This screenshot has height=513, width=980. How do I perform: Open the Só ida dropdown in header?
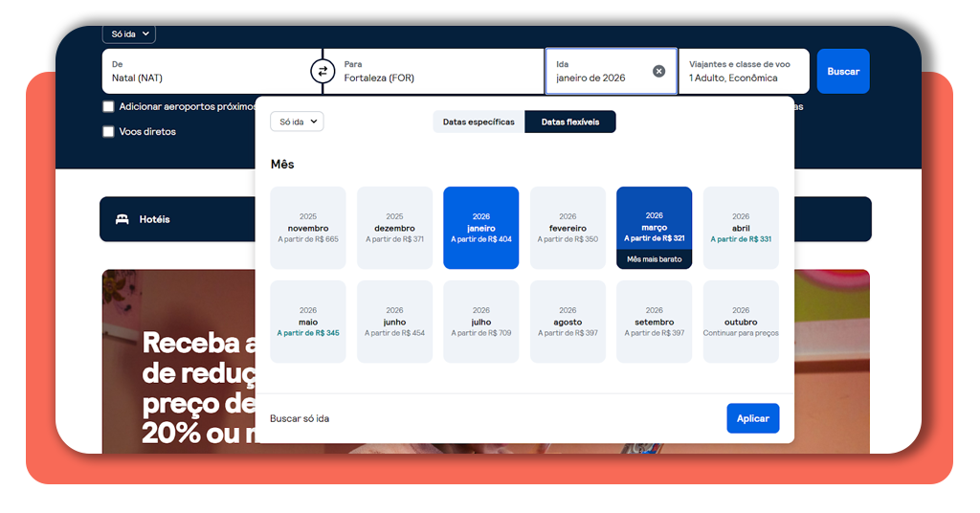[129, 33]
